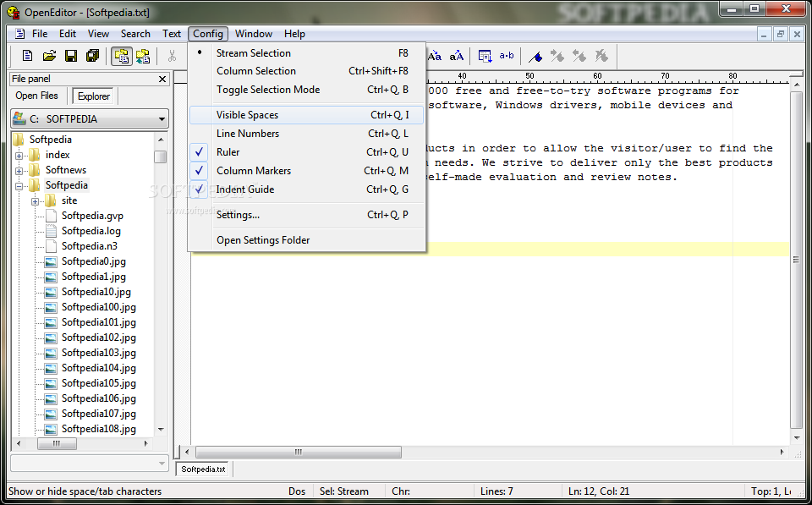
Task: Open the Window menu
Action: click(x=254, y=34)
